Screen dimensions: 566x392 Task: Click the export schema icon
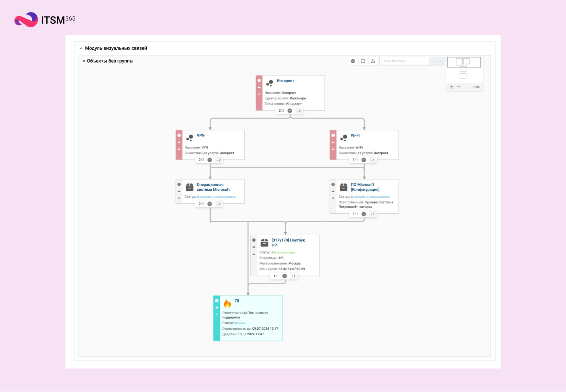tap(373, 61)
